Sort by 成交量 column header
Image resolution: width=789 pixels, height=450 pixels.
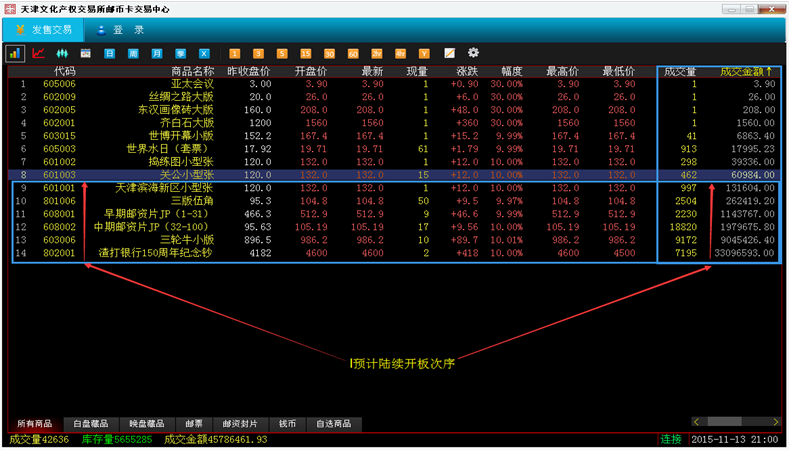click(x=680, y=71)
